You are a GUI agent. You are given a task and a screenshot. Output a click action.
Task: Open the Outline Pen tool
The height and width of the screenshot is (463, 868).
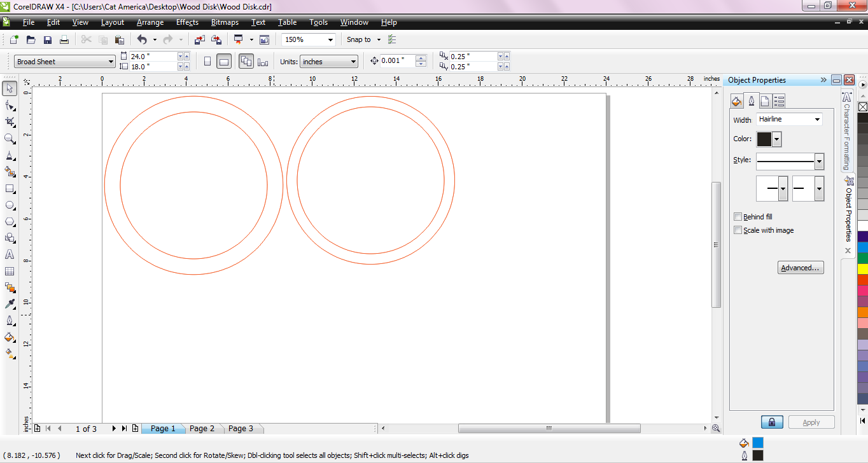click(9, 320)
